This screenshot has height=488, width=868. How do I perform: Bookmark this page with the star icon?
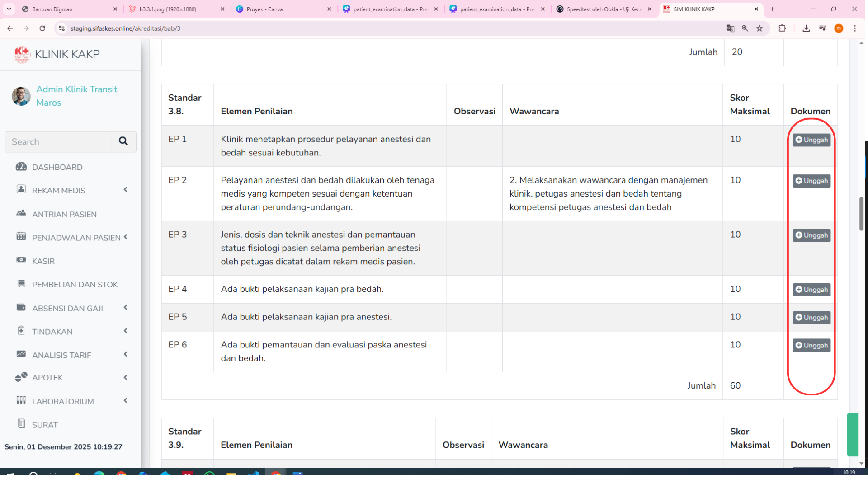[x=759, y=28]
